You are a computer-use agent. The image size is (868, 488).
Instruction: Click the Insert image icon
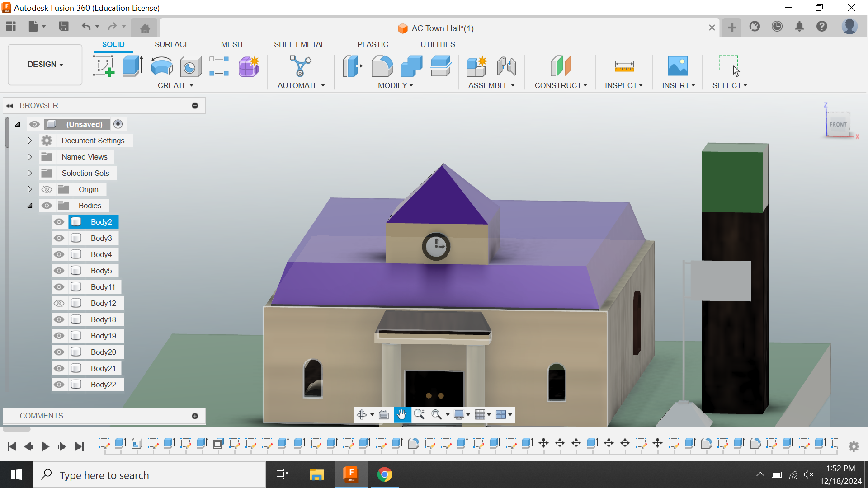point(678,66)
